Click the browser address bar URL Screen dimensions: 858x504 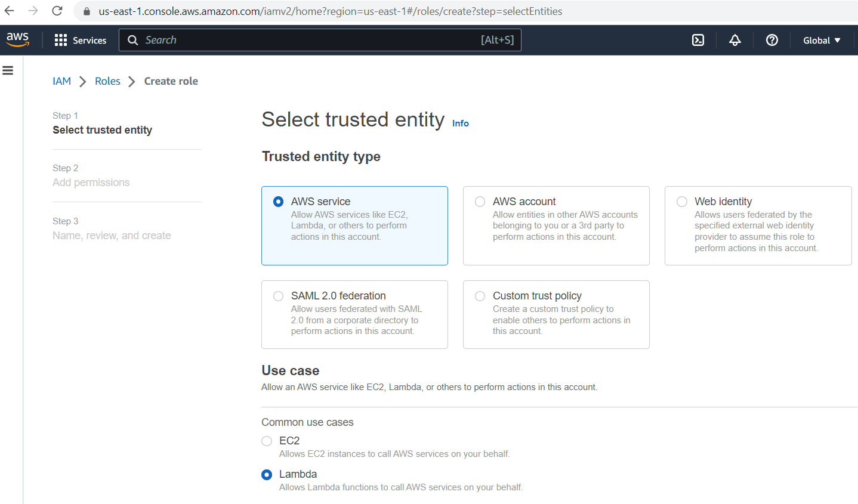[330, 11]
